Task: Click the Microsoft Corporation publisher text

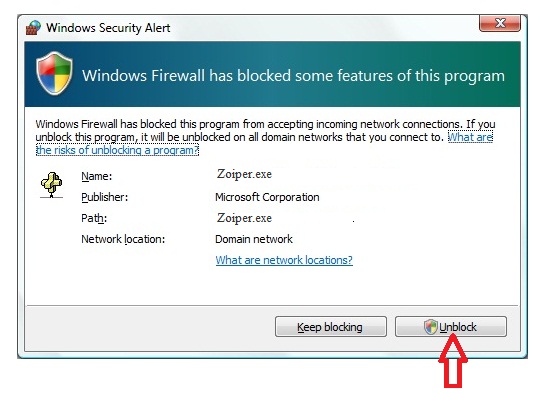Action: (x=267, y=197)
